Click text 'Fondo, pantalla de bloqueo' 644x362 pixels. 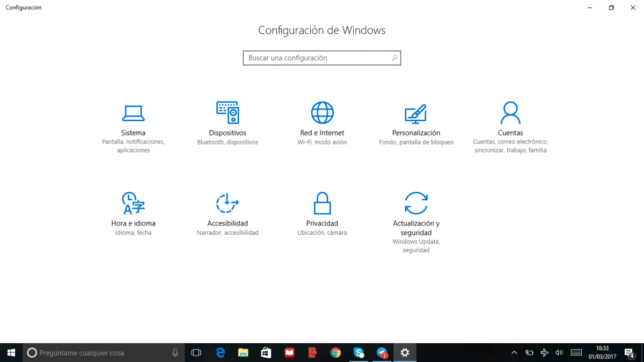[416, 142]
